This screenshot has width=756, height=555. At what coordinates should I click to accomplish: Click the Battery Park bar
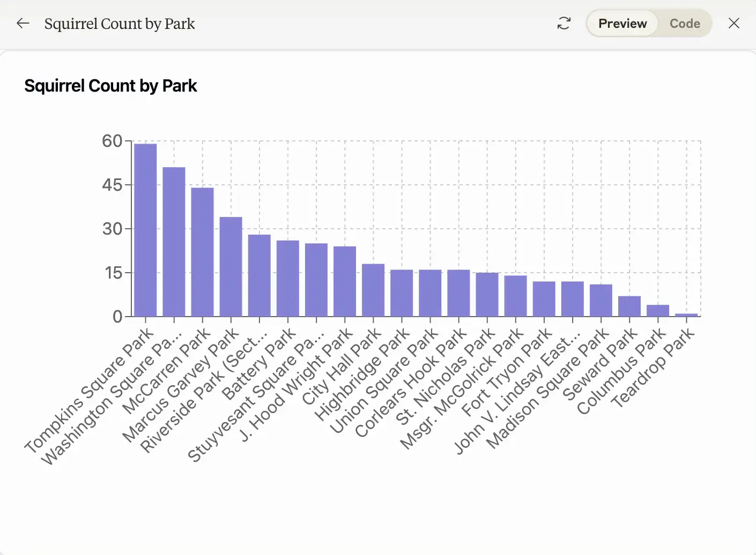pos(287,279)
